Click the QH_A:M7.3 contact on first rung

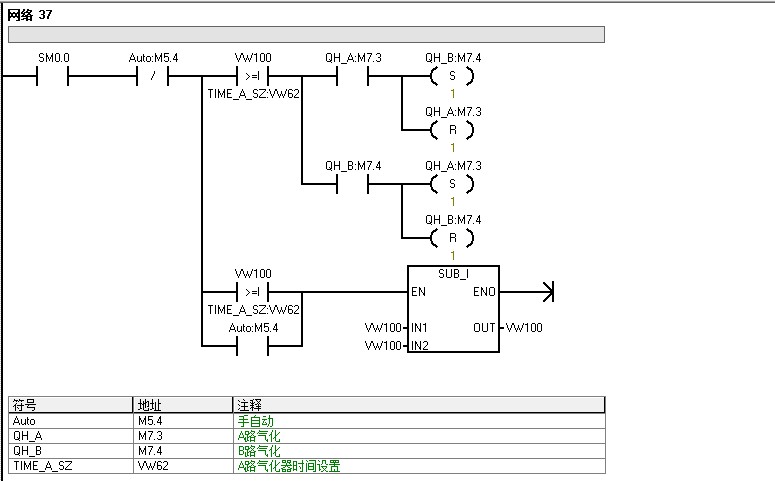[x=352, y=76]
